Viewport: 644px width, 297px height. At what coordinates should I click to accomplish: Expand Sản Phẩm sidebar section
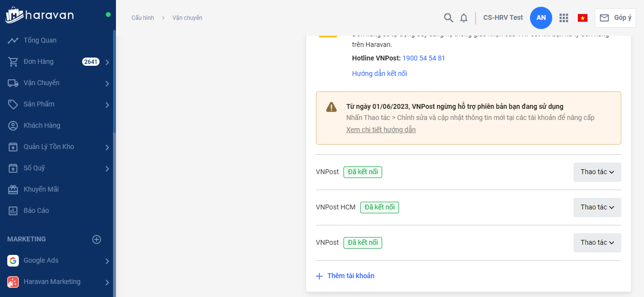tap(107, 104)
